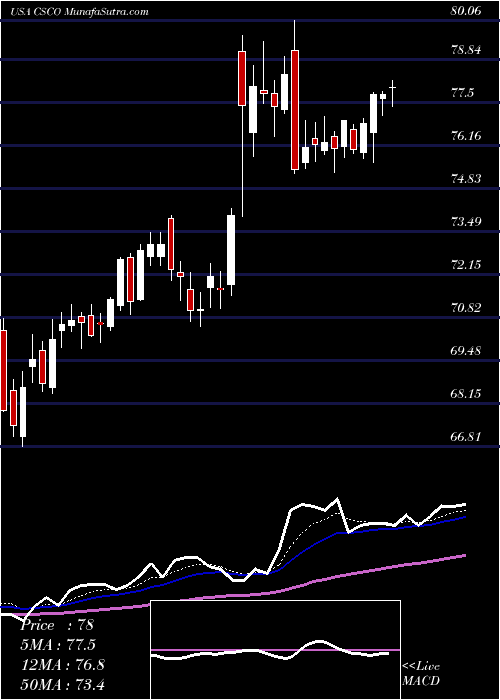Click the 'USA CSCO MunafaSutra.com' title text
Image resolution: width=500 pixels, height=700 pixels.
tap(80, 12)
